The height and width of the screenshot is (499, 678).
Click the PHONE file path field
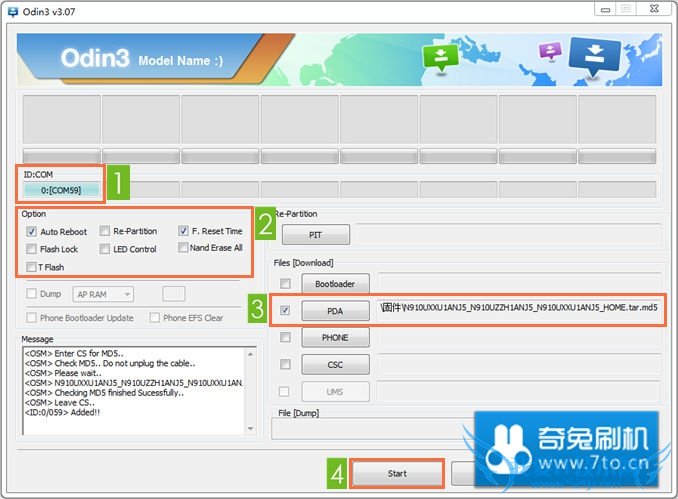pos(519,337)
